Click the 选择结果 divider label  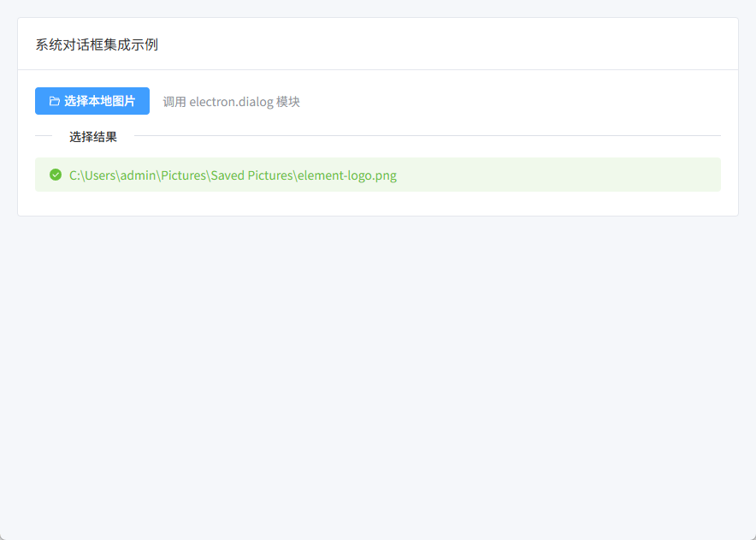pos(93,136)
